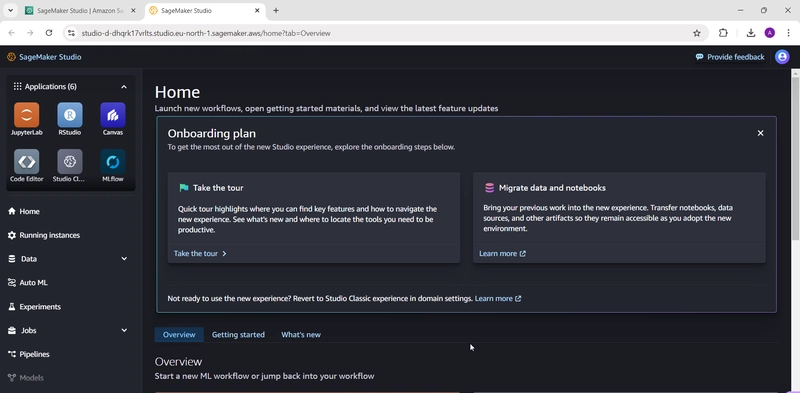Open the tab search dropdown arrow

coord(10,10)
